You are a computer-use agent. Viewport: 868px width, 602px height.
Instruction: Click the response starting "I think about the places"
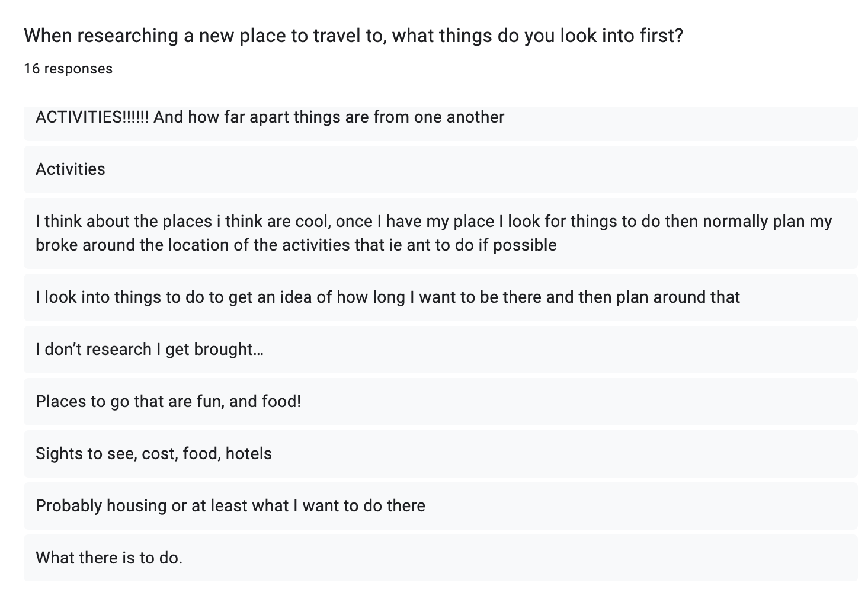pyautogui.click(x=434, y=233)
